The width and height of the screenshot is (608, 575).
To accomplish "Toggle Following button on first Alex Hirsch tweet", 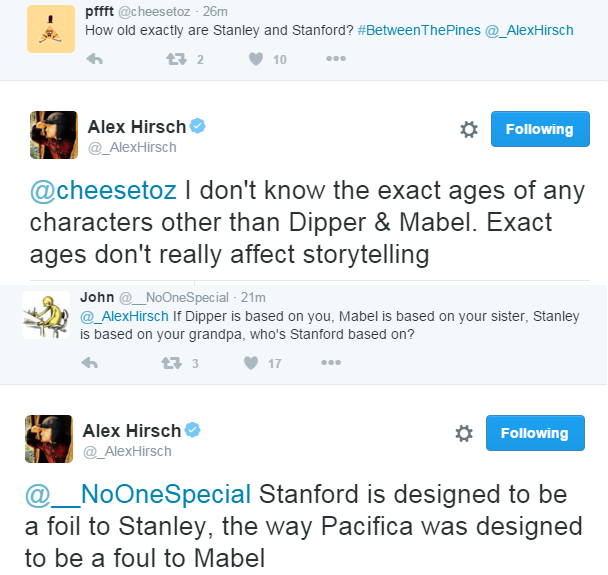I will tap(539, 129).
